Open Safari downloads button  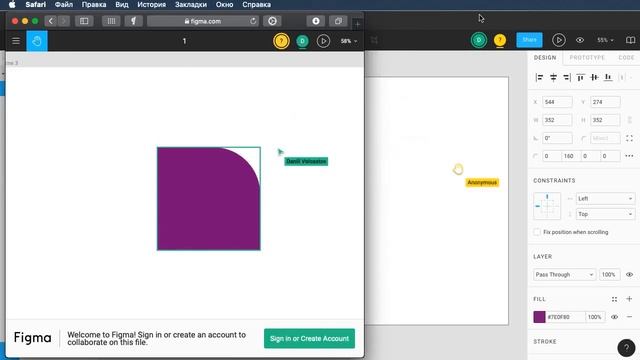tap(316, 21)
